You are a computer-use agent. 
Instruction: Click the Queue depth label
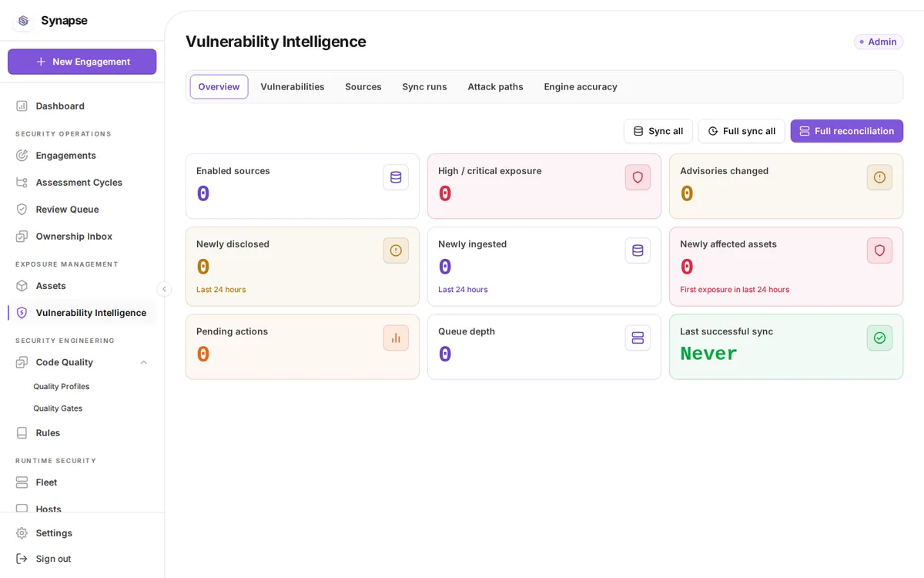(467, 331)
